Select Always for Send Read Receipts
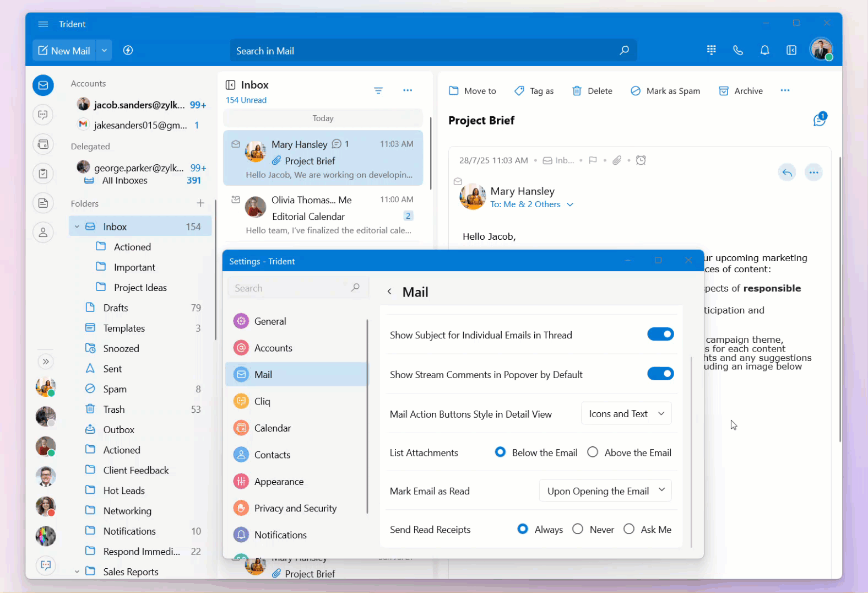 pyautogui.click(x=523, y=529)
